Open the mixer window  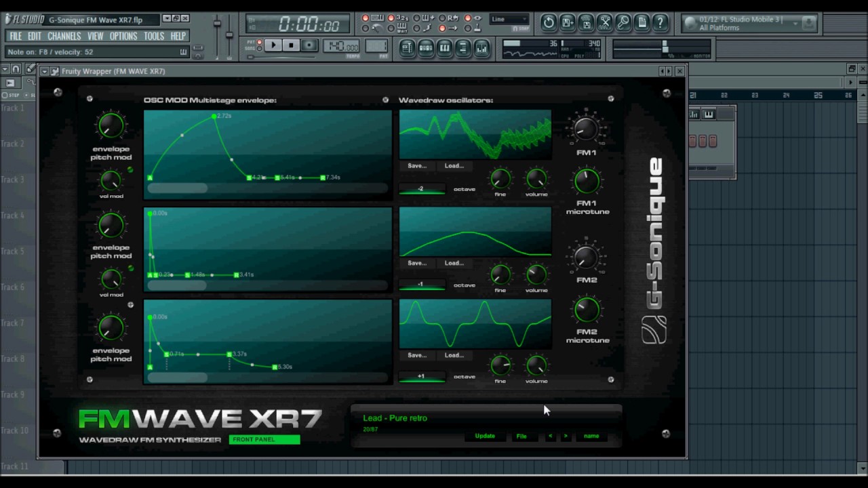tap(481, 47)
